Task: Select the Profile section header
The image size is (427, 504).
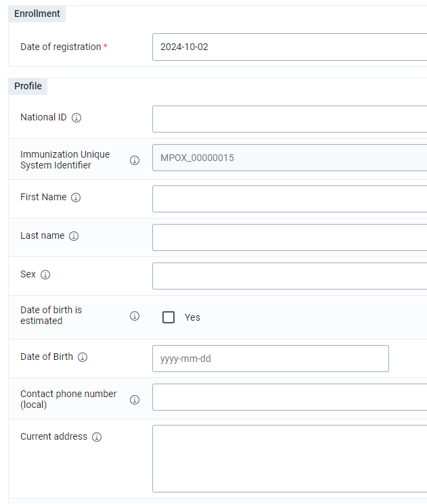Action: pos(28,86)
